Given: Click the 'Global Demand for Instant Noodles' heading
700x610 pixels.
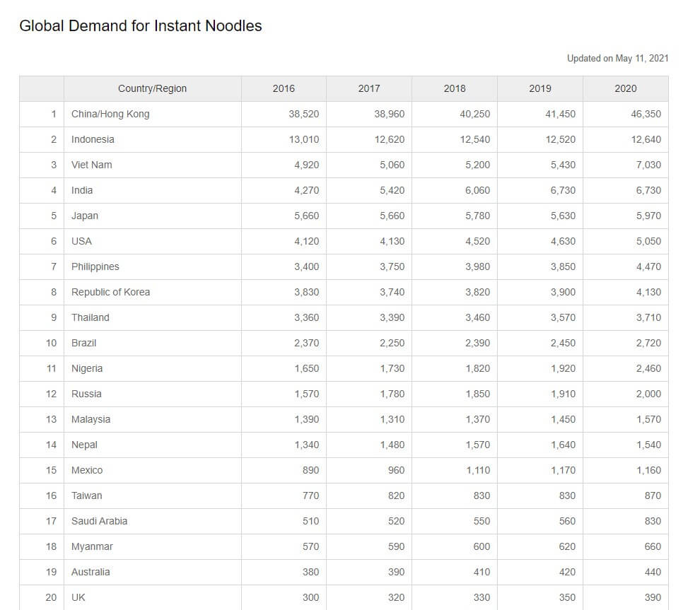Looking at the screenshot, I should tap(141, 26).
